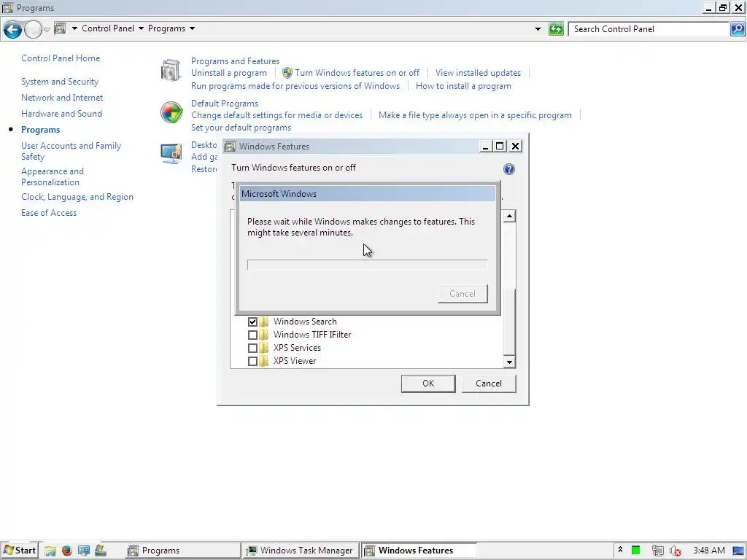Screen dimensions: 747x560
Task: Click the features list scroll up arrow
Action: 509,216
